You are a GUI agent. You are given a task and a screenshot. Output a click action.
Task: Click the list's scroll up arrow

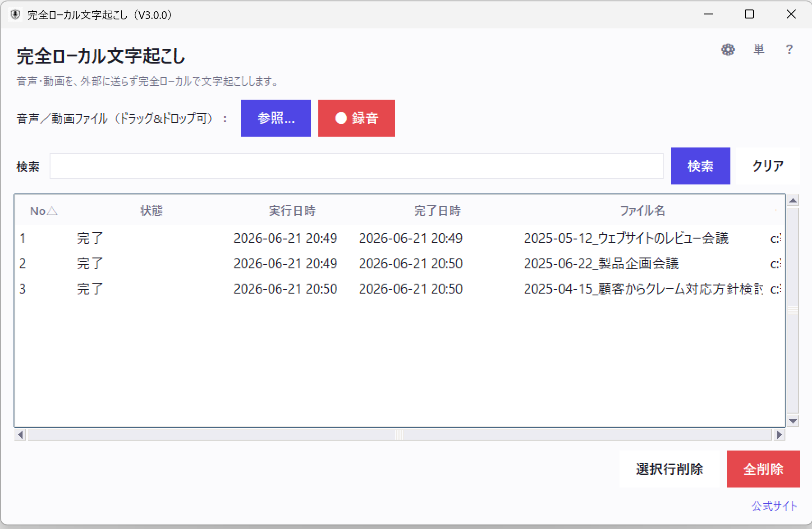point(793,200)
